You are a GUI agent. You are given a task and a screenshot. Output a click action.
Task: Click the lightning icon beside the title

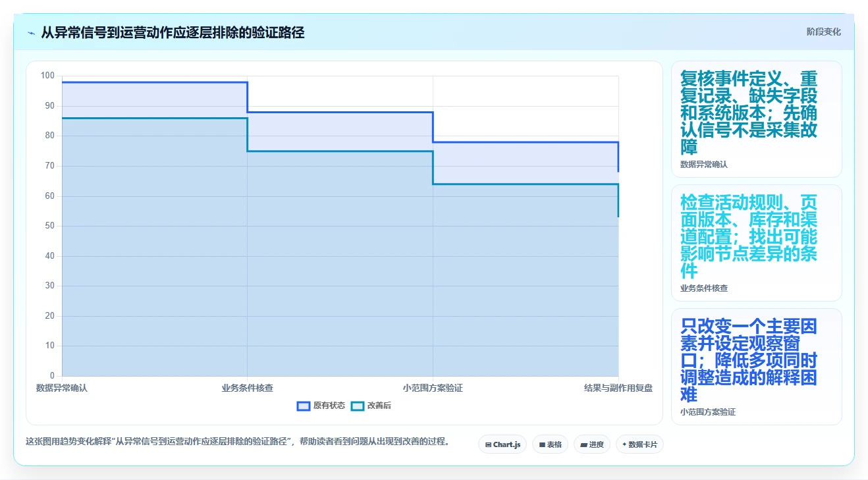[32, 32]
